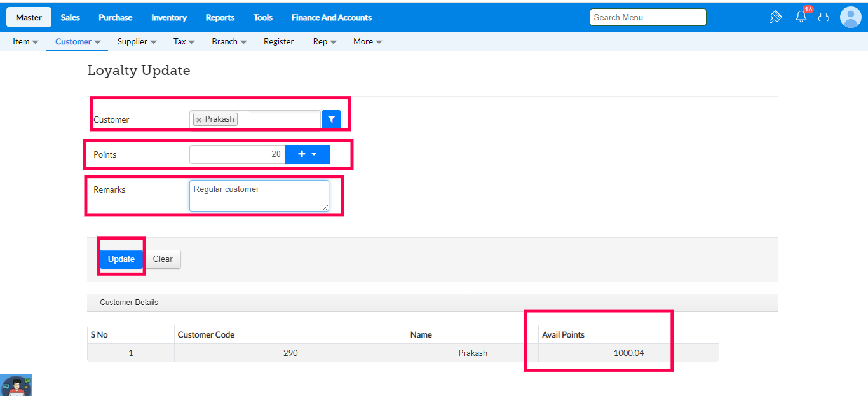The height and width of the screenshot is (396, 868).
Task: Expand the More submenu
Action: [367, 42]
